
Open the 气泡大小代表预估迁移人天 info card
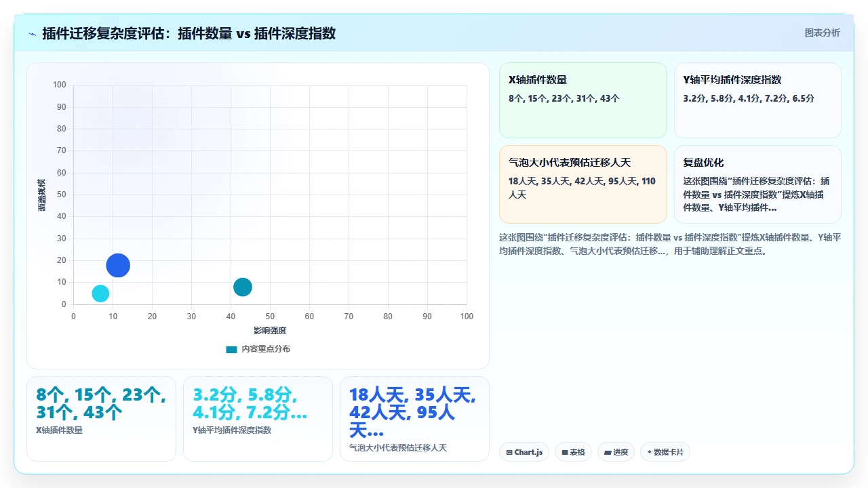(583, 184)
